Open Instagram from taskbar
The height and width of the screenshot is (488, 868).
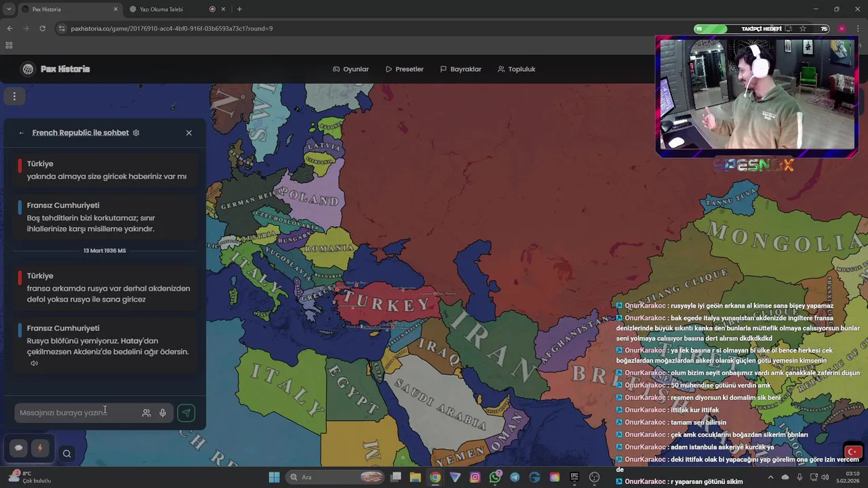(x=475, y=477)
